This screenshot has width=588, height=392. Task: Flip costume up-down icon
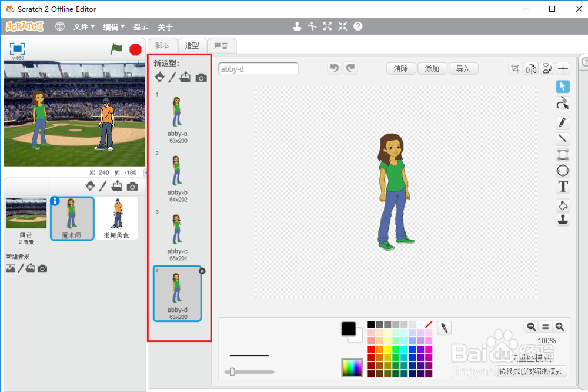(547, 69)
